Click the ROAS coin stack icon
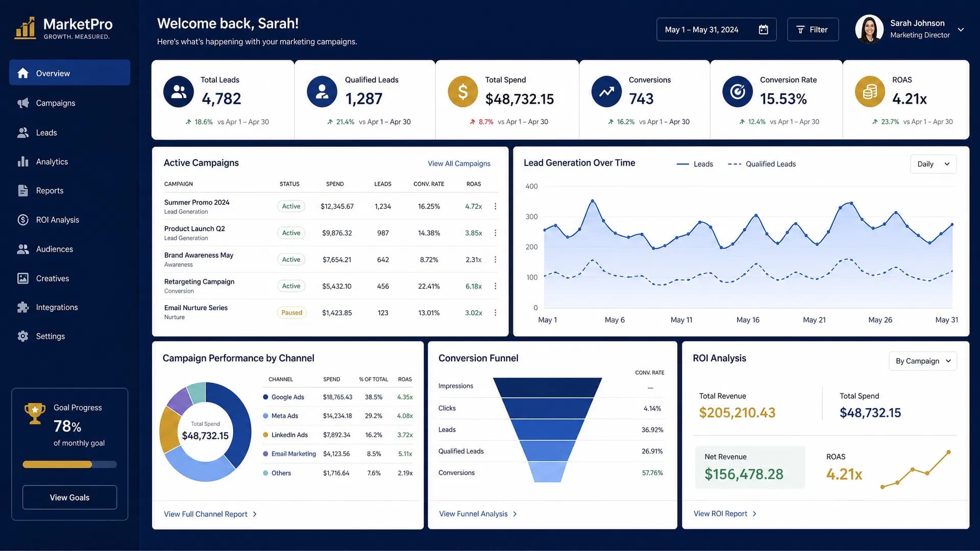Viewport: 980px width, 551px height. [x=870, y=92]
